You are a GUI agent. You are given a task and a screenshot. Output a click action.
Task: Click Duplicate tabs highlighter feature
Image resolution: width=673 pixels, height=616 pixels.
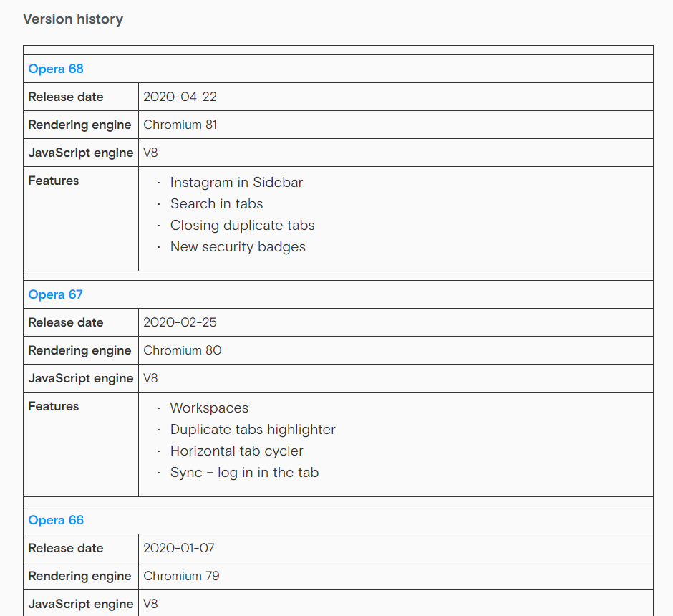point(253,429)
